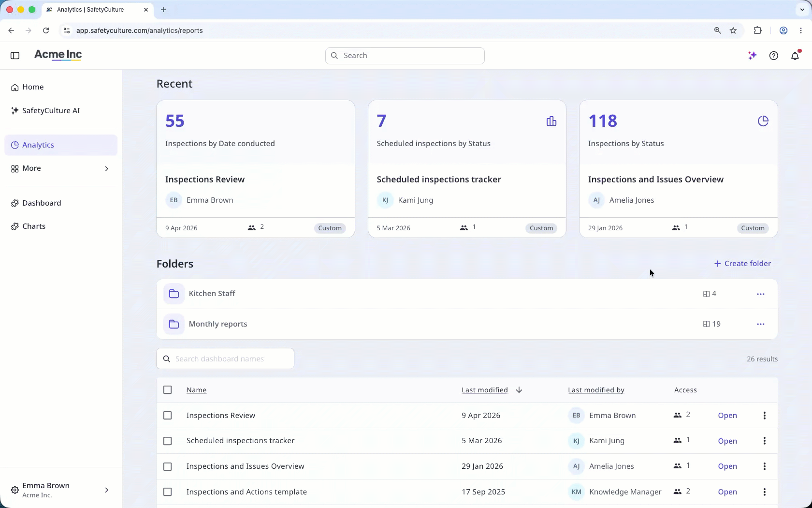This screenshot has width=812, height=508.
Task: Click the '17 Sep 2025' date cell
Action: click(483, 492)
